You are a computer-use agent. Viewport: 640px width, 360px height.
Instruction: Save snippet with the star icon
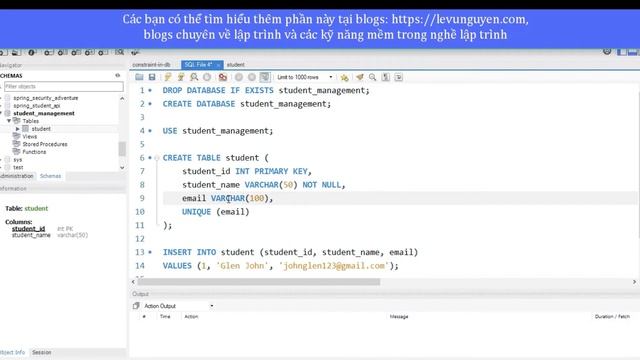pyautogui.click(x=344, y=77)
